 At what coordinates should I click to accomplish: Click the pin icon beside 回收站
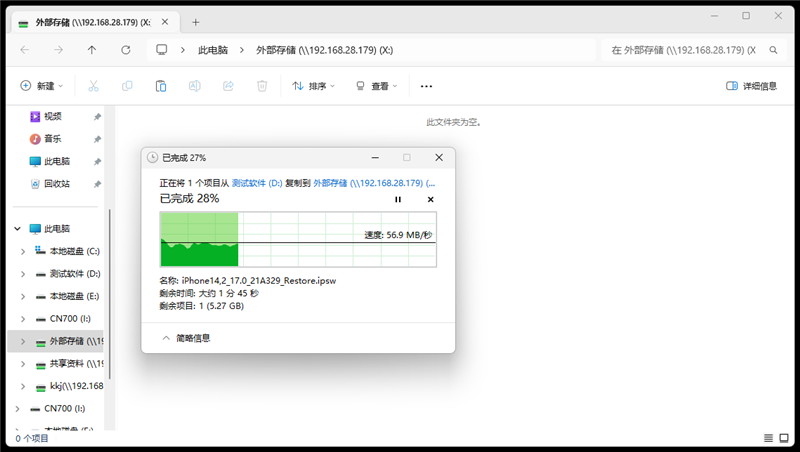pyautogui.click(x=97, y=184)
